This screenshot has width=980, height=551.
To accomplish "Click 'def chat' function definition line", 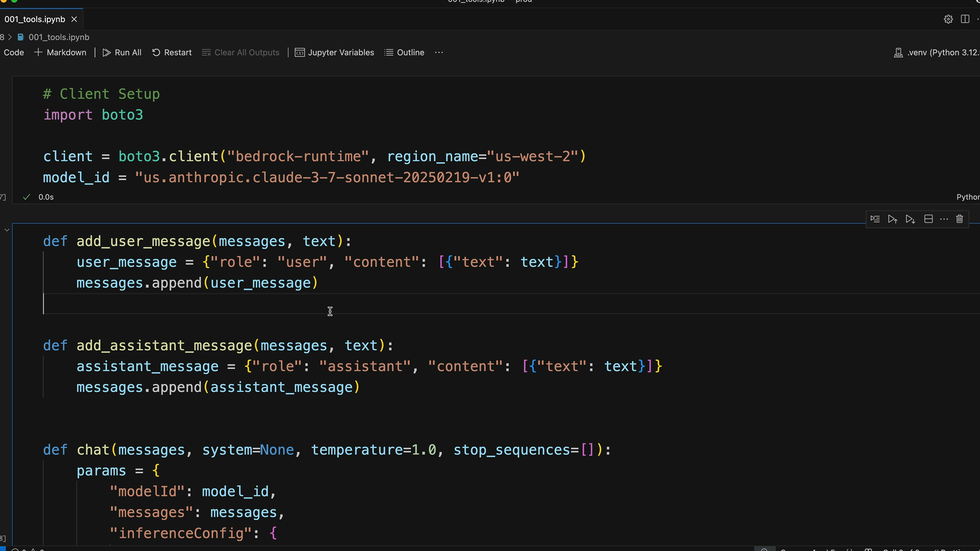I will (327, 450).
